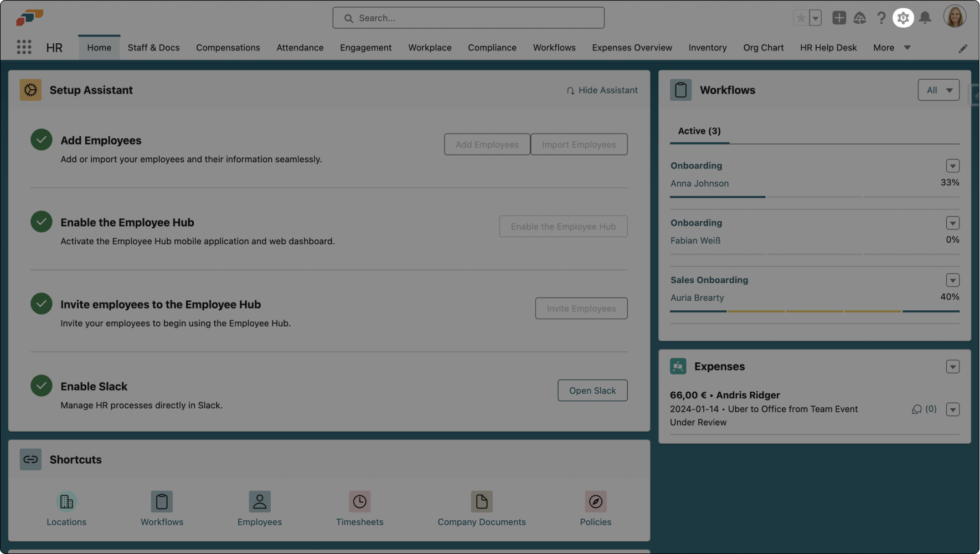Open the All filter in Workflows panel
The height and width of the screenshot is (554, 980).
point(938,89)
